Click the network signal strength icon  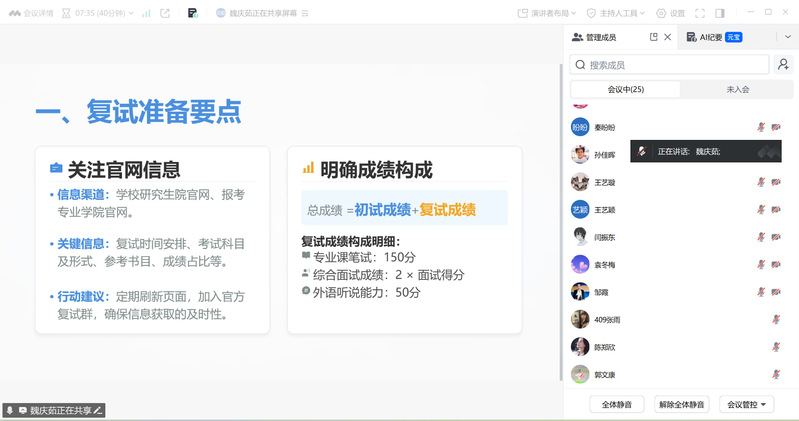(146, 13)
